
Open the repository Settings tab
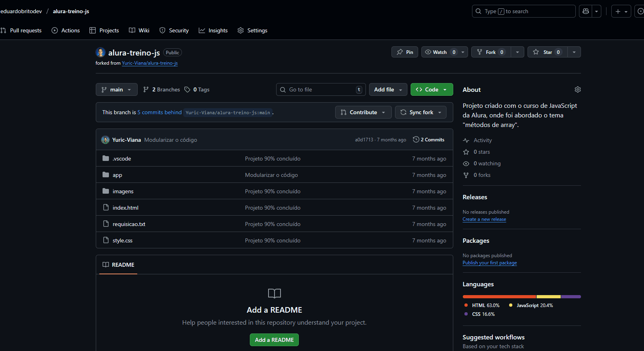pos(252,30)
